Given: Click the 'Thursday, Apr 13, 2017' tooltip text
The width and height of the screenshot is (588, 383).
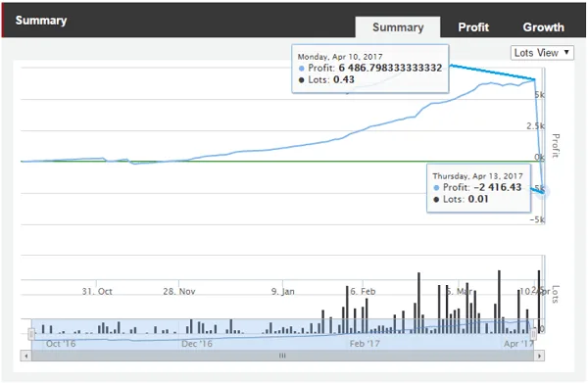Looking at the screenshot, I should coord(477,176).
